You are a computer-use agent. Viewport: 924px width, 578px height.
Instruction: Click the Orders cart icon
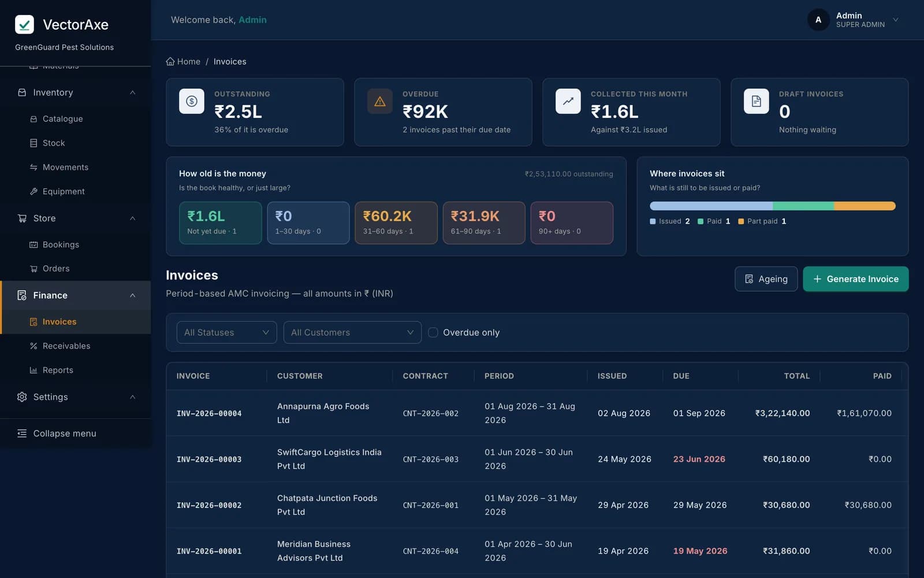(33, 269)
